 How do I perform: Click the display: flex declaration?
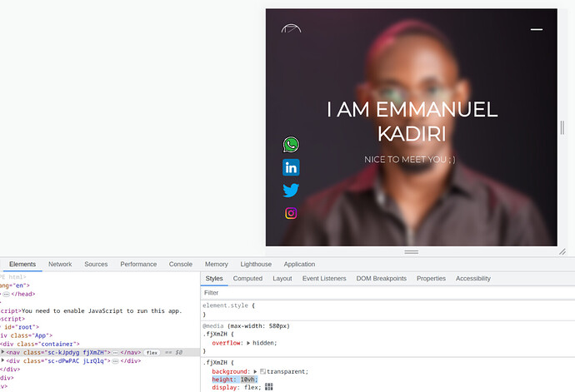pyautogui.click(x=237, y=387)
